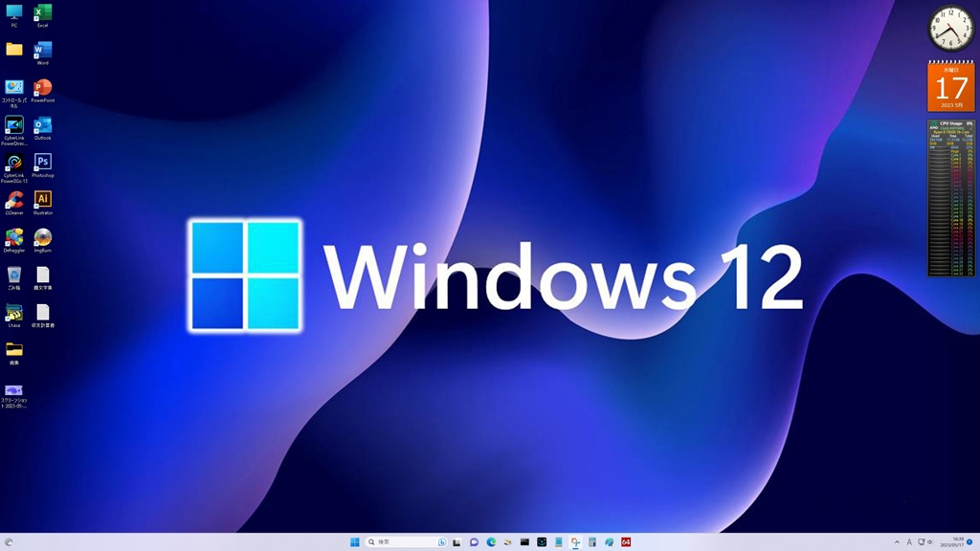The image size is (980, 551).
Task: Open the purple Chat taskbar icon
Action: (x=474, y=541)
